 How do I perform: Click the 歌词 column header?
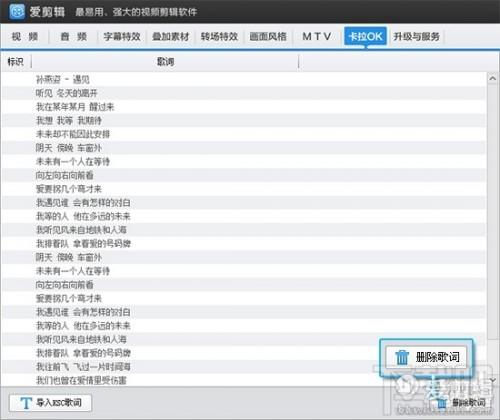(x=165, y=62)
